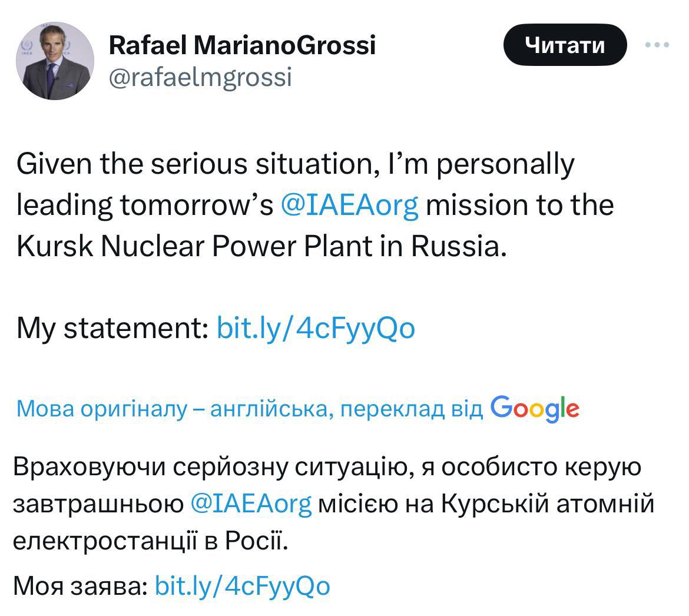
Task: Open the tweet's three-dot more options menu
Action: click(x=657, y=45)
